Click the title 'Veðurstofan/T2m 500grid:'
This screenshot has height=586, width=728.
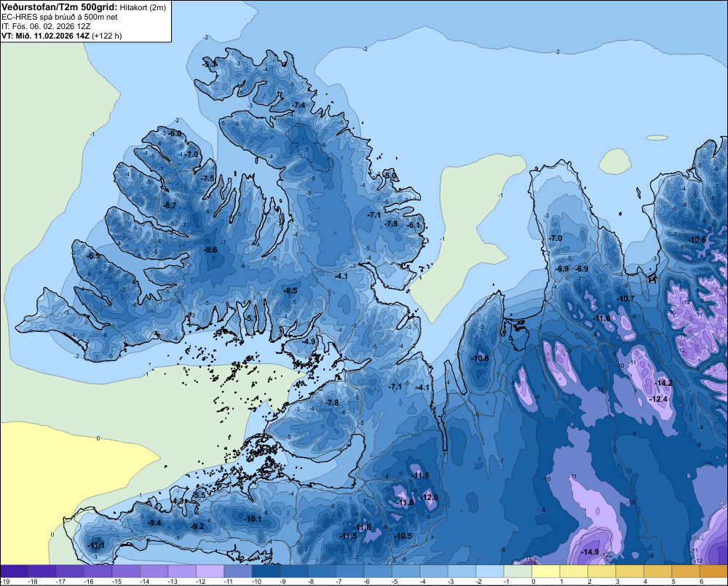(x=60, y=7)
